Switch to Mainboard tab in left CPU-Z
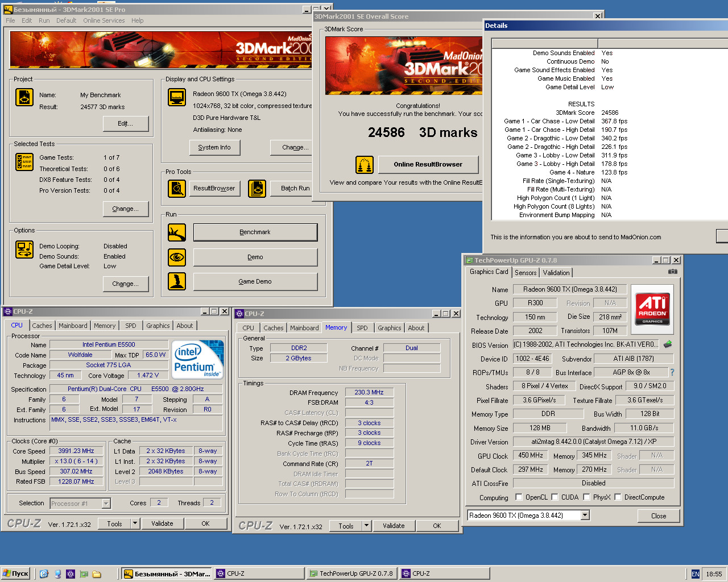Image resolution: width=728 pixels, height=582 pixels. click(x=73, y=326)
